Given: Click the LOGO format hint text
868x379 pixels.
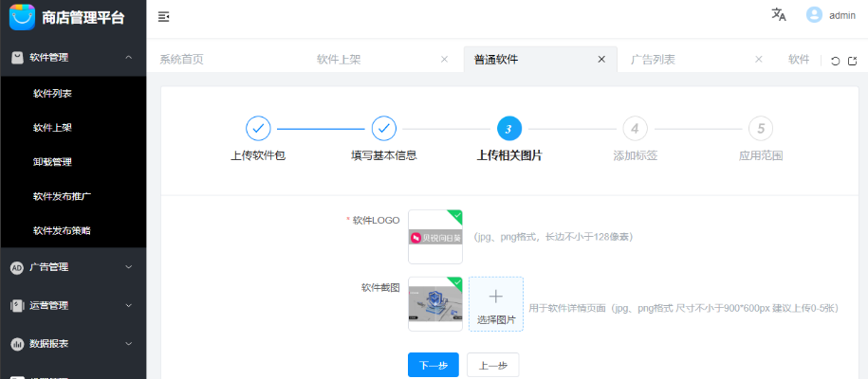Looking at the screenshot, I should (553, 237).
